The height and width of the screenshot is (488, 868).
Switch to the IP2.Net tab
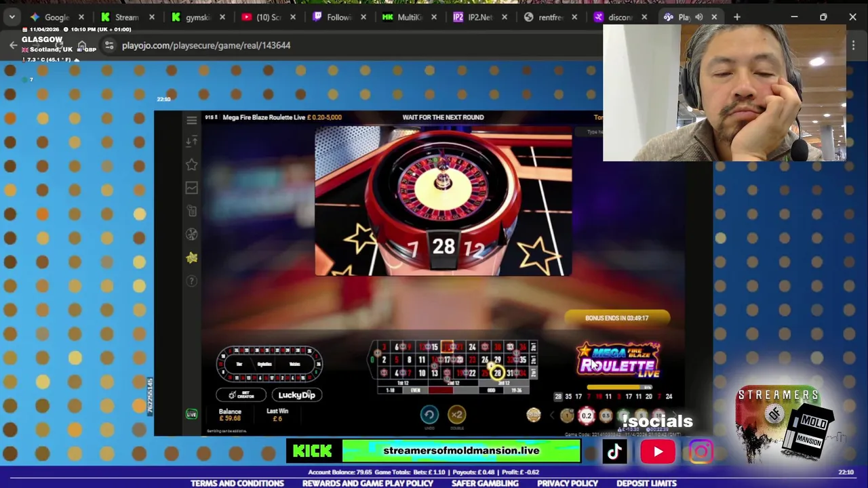pos(479,17)
